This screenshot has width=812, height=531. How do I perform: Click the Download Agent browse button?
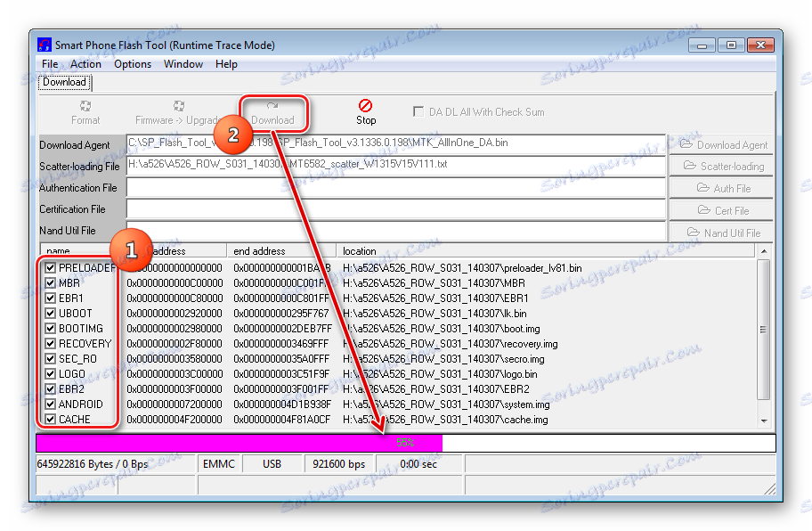721,144
